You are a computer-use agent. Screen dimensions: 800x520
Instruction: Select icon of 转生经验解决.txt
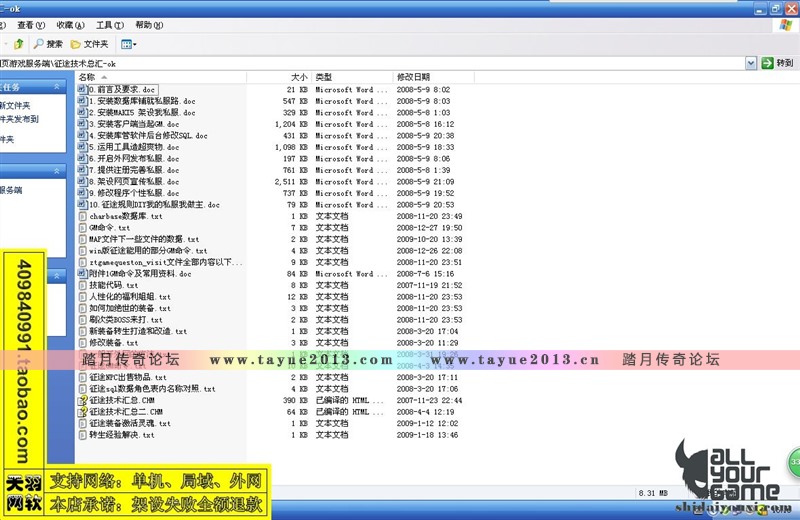click(x=82, y=435)
